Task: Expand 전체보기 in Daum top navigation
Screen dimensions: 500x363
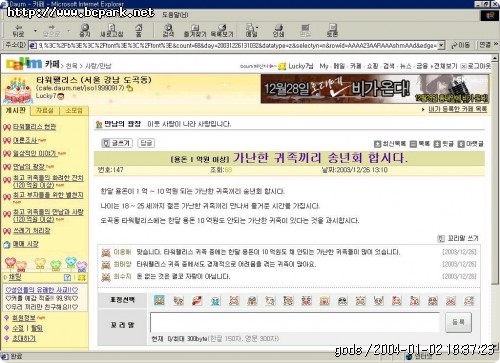Action: [444, 66]
